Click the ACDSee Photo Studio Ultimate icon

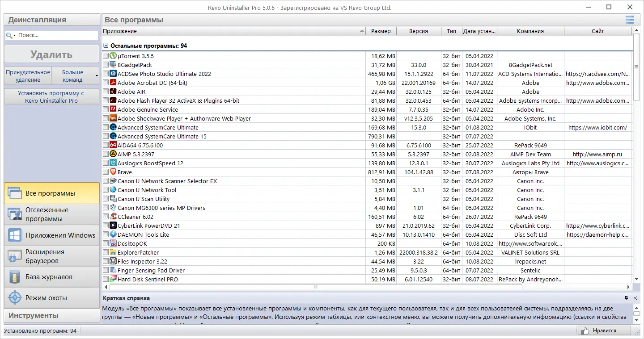click(x=113, y=74)
